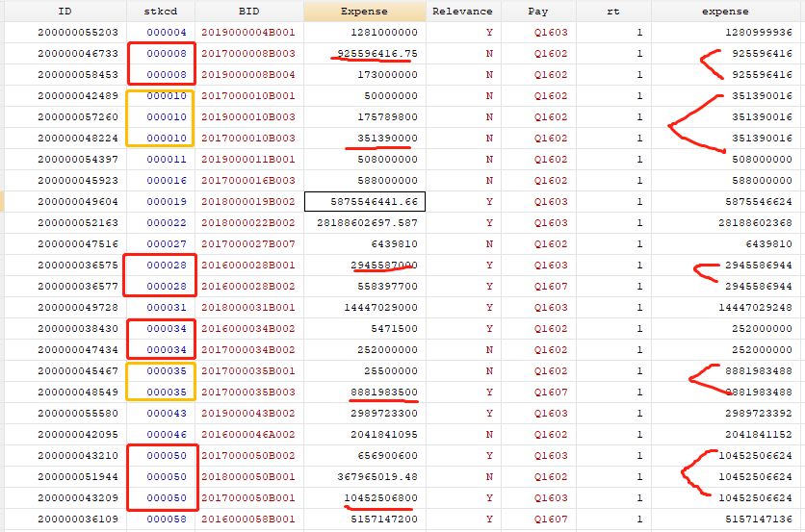Click BID cell 2018000050B001
Screen dimensions: 805x532
(x=248, y=476)
